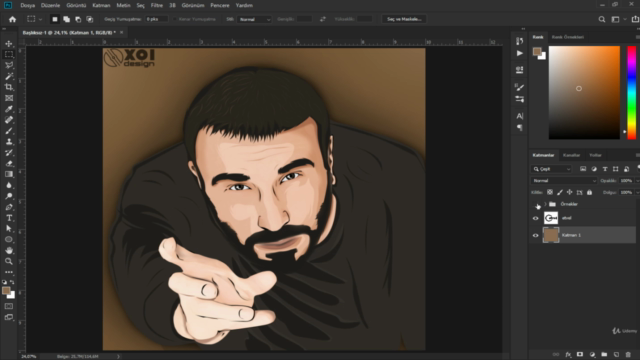
Task: Select the Magic Wand tool
Action: tap(9, 76)
